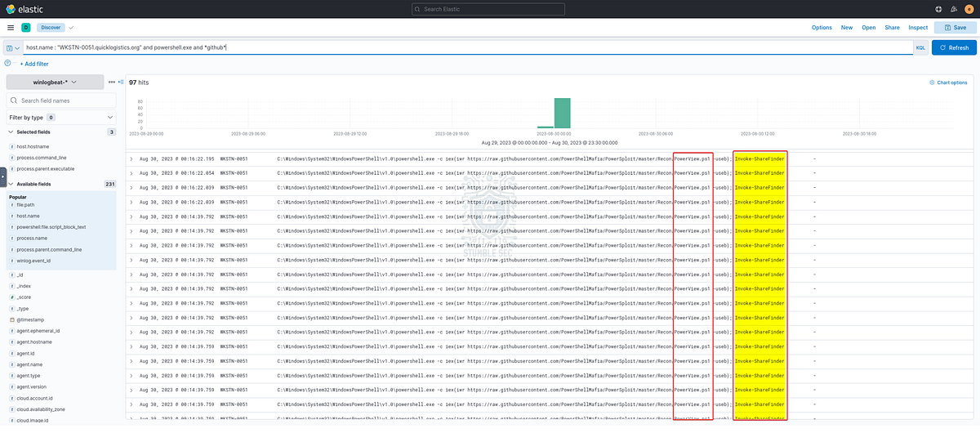Image resolution: width=980 pixels, height=433 pixels.
Task: Click the type icon next to host.hostname
Action: tap(12, 146)
